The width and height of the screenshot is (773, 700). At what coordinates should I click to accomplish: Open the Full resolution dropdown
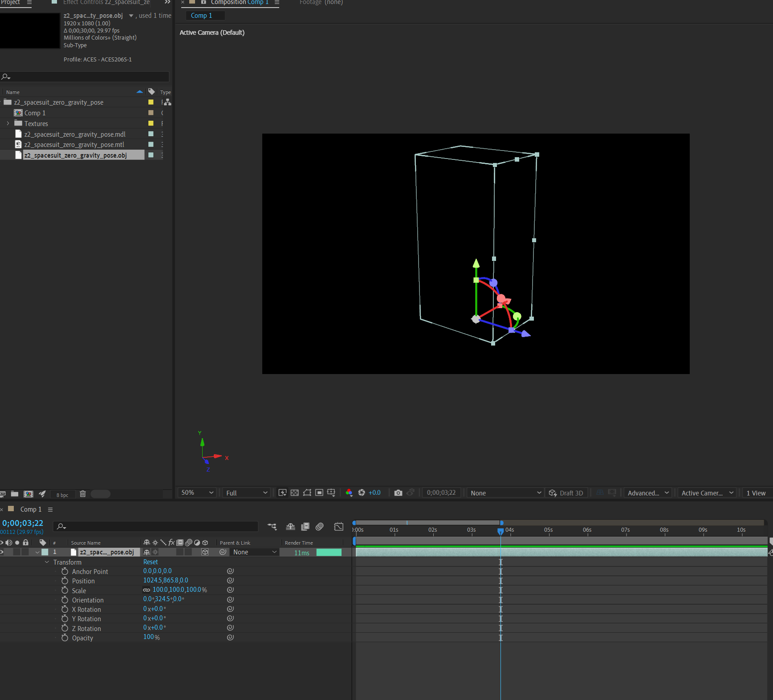[246, 492]
